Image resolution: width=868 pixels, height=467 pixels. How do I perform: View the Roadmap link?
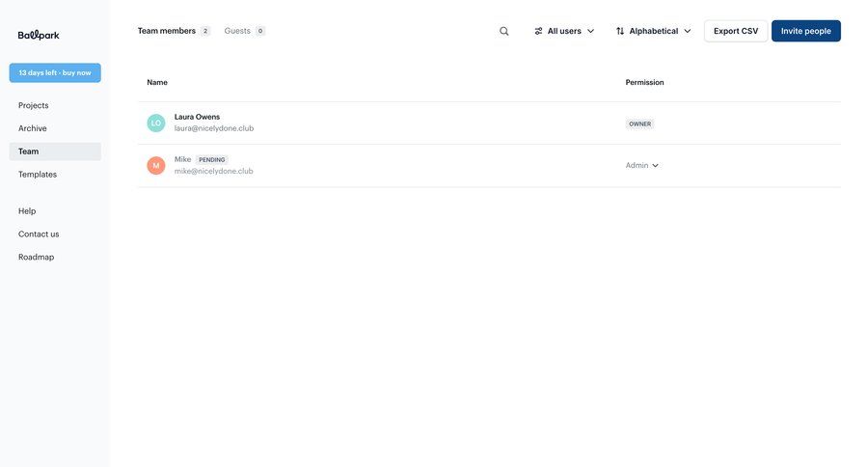pyautogui.click(x=37, y=258)
